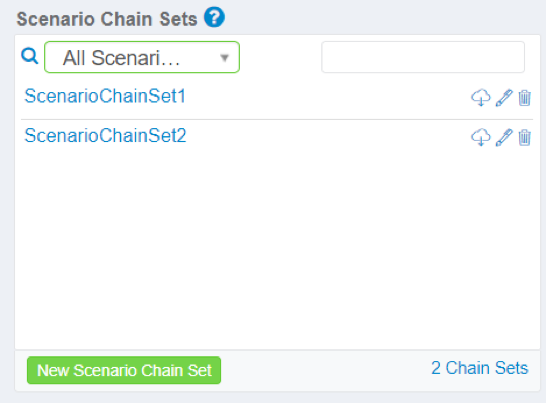Click the Scenario Chain Sets heading
546x403 pixels.
point(107,19)
